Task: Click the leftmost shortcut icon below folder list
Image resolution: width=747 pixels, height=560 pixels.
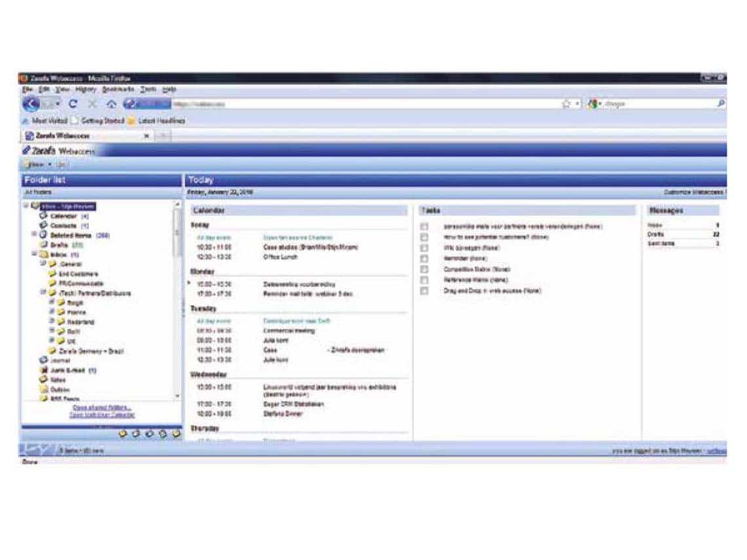Action: click(123, 434)
